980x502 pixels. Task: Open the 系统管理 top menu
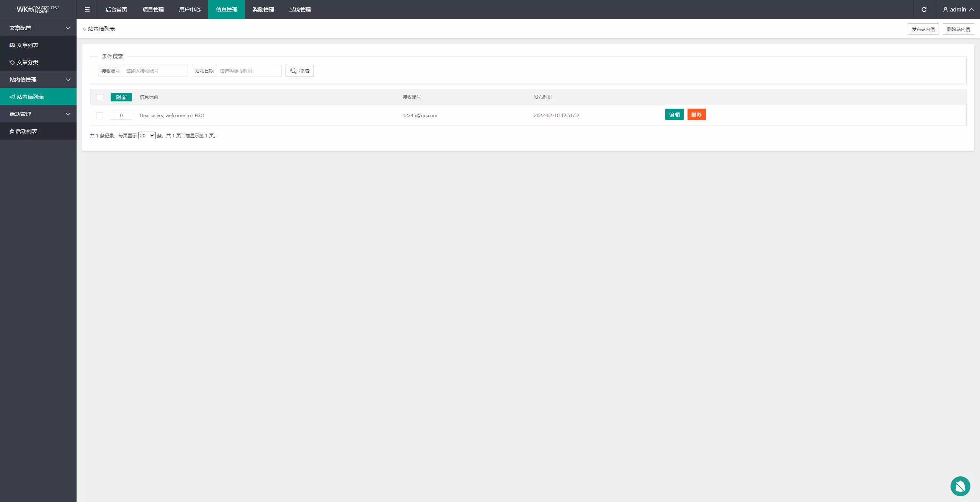pyautogui.click(x=300, y=10)
